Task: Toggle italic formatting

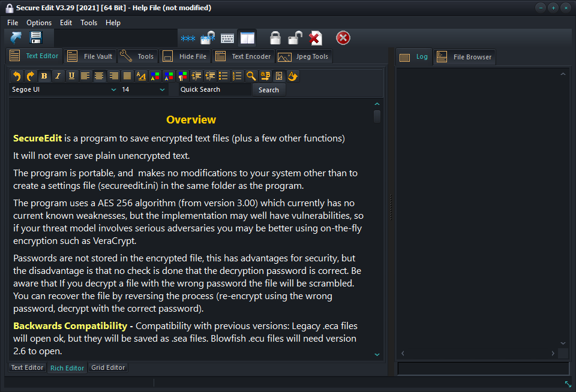Action: [x=58, y=76]
